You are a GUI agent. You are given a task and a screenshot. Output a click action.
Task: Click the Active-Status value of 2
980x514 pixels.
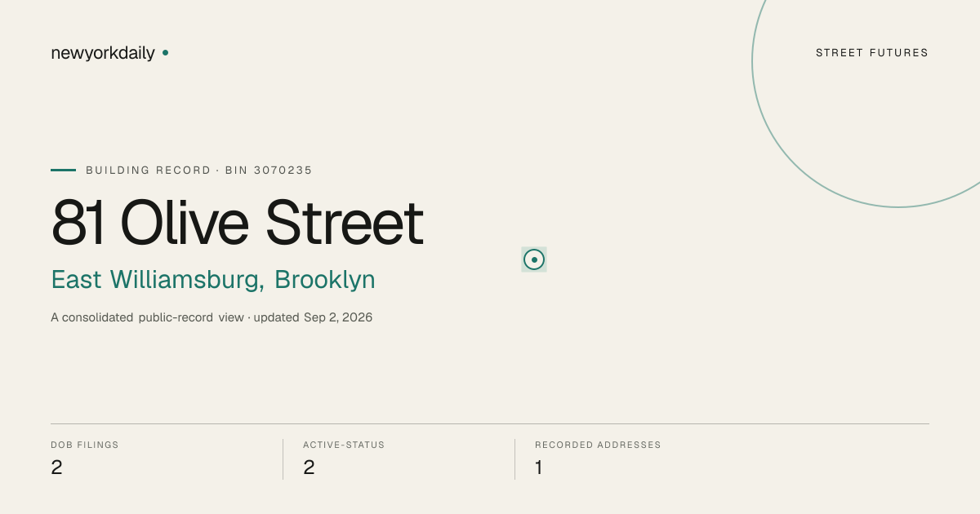[309, 467]
